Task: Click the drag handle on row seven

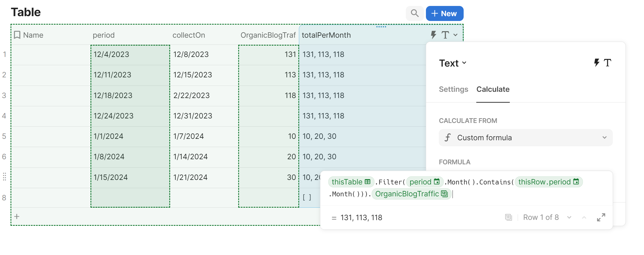Action: (5, 177)
